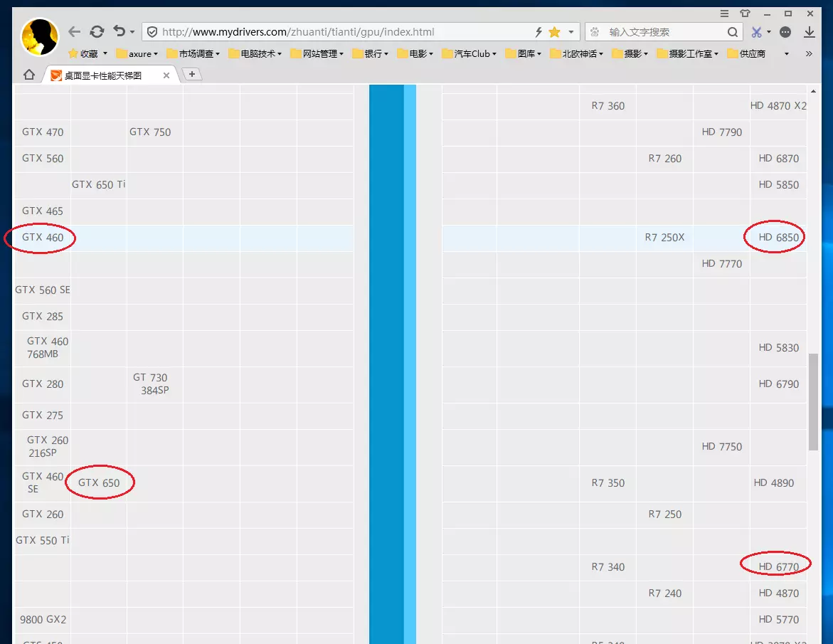The image size is (833, 644).
Task: Open the scissors screenshot tool
Action: (x=756, y=32)
